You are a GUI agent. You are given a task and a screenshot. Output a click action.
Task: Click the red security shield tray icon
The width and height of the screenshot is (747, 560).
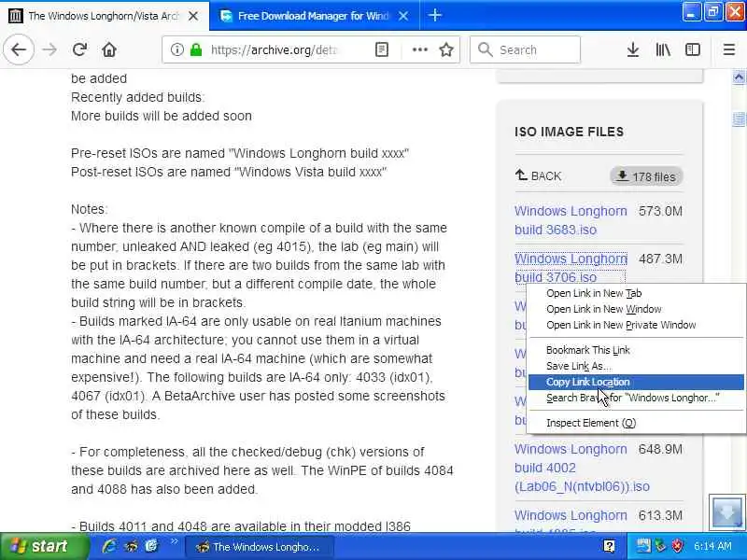coord(677,546)
